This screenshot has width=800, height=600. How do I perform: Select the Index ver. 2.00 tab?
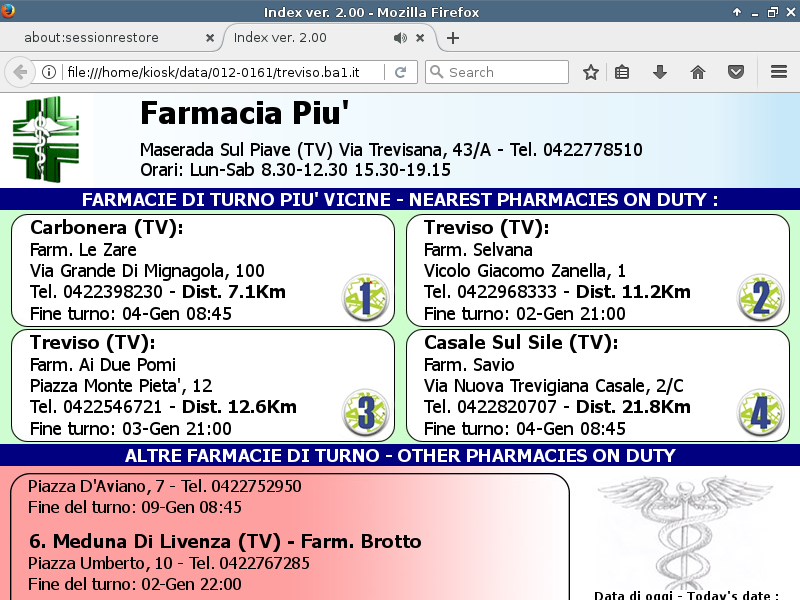click(300, 38)
